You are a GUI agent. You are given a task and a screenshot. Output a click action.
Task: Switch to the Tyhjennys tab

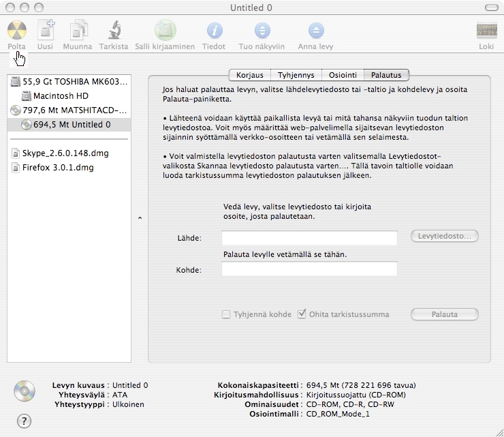coord(296,75)
